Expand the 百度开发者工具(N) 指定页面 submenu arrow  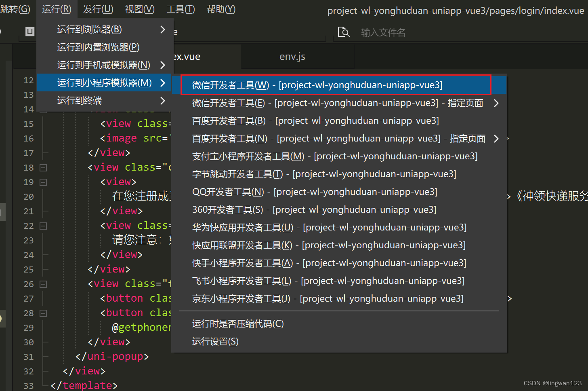(x=496, y=139)
